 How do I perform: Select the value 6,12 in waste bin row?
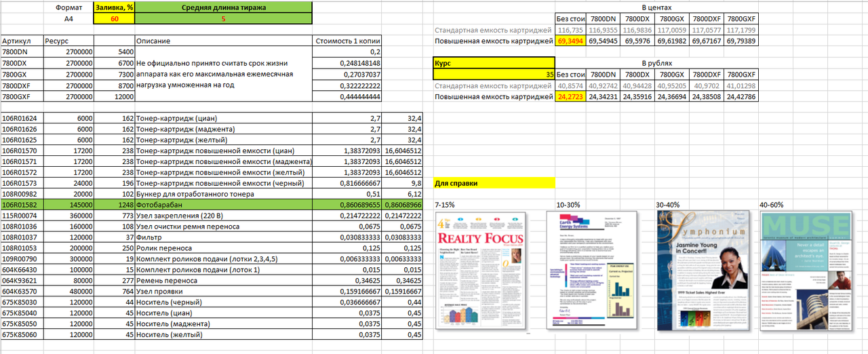(403, 193)
